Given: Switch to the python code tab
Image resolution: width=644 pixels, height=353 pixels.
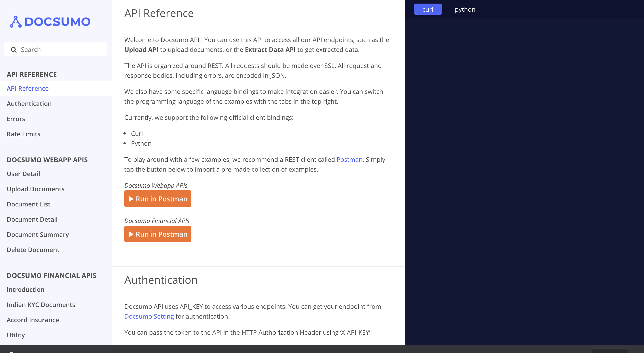Looking at the screenshot, I should point(465,9).
